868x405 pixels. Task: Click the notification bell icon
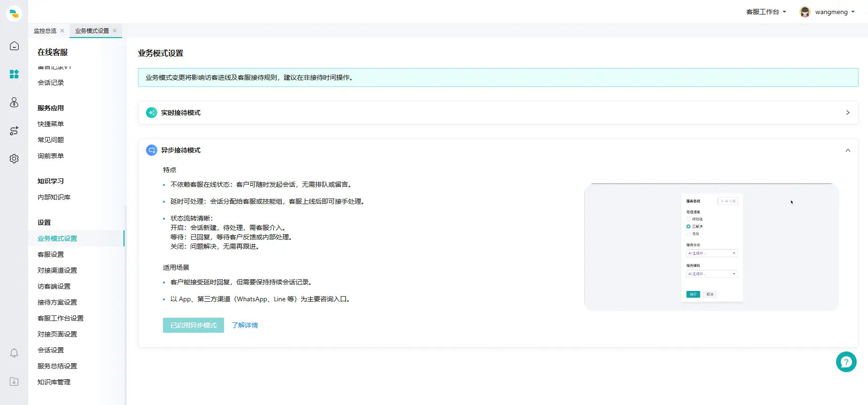click(x=14, y=353)
